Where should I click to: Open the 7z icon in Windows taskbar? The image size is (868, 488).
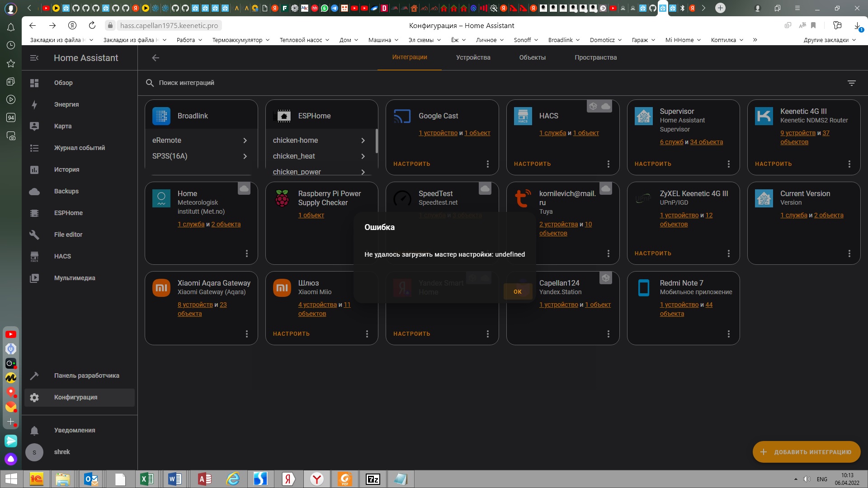click(x=373, y=479)
